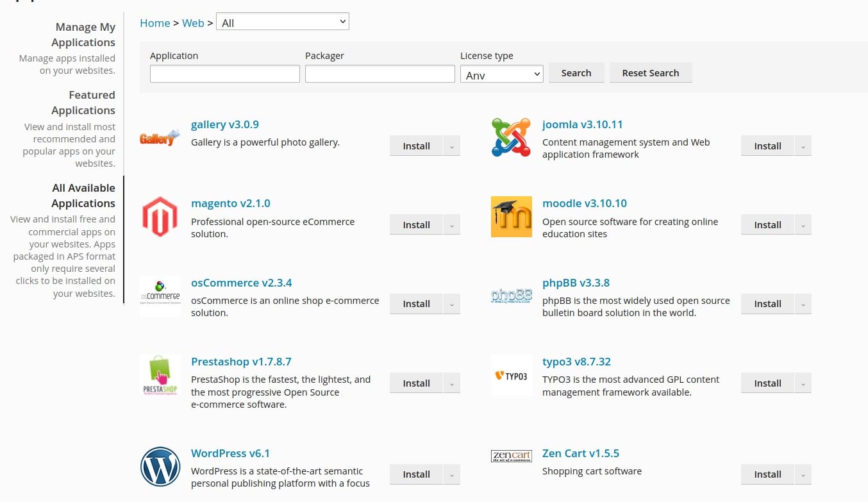This screenshot has width=868, height=502.
Task: Install typo3 v8.7.32
Action: tap(767, 383)
